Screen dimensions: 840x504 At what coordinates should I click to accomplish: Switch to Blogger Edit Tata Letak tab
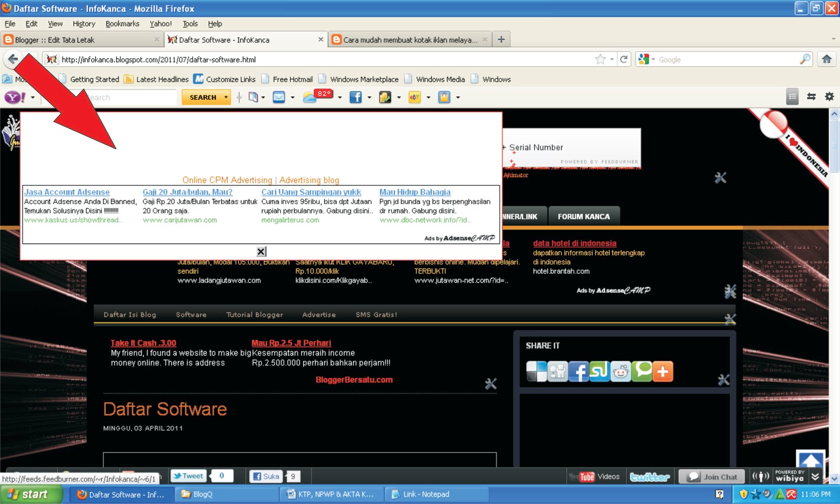[81, 39]
